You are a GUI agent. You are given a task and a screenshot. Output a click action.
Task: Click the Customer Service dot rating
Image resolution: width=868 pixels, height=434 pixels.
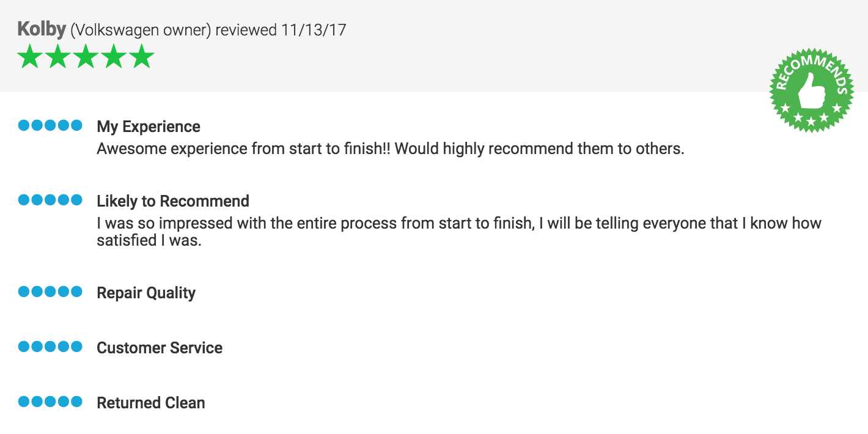coord(50,347)
